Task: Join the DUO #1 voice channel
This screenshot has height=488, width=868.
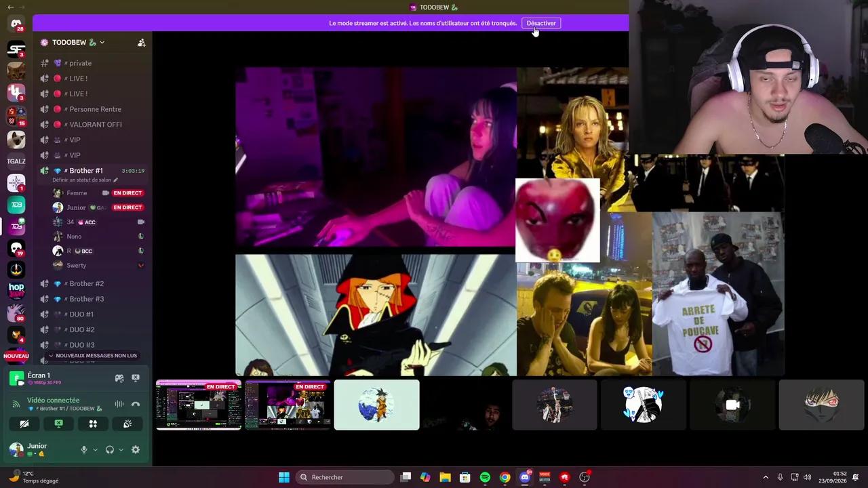Action: coord(92,314)
